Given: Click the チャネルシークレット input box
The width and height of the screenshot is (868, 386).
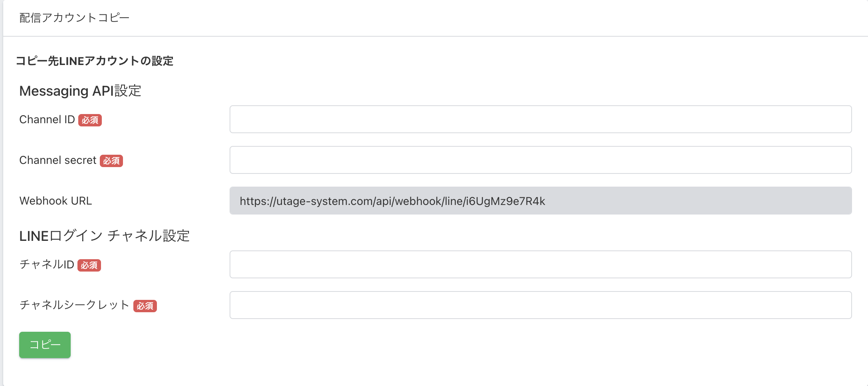Looking at the screenshot, I should 540,305.
